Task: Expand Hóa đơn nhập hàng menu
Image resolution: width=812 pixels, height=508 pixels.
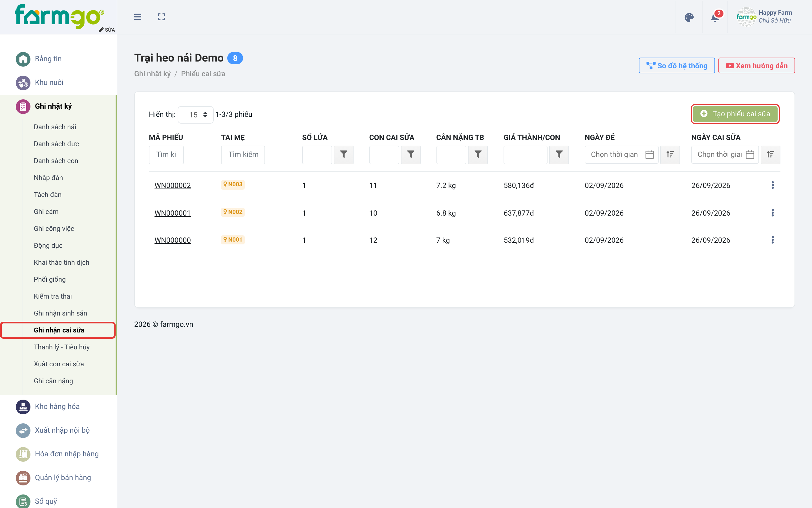Action: click(x=58, y=454)
